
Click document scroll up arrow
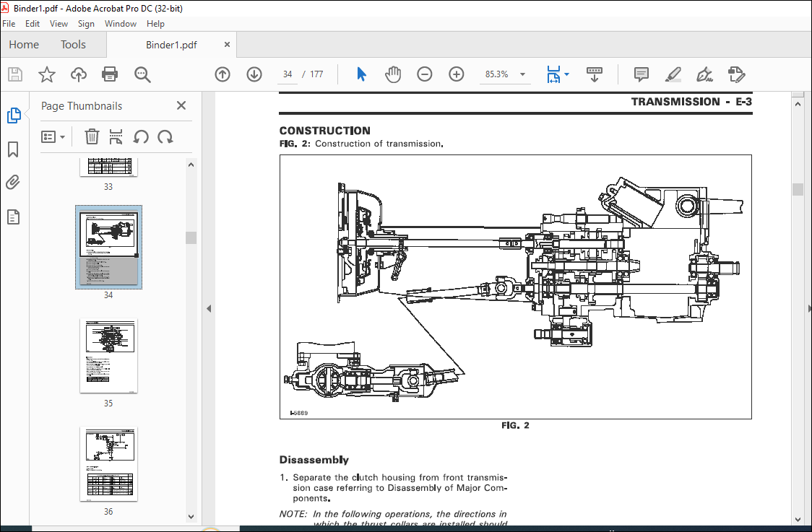pyautogui.click(x=798, y=104)
